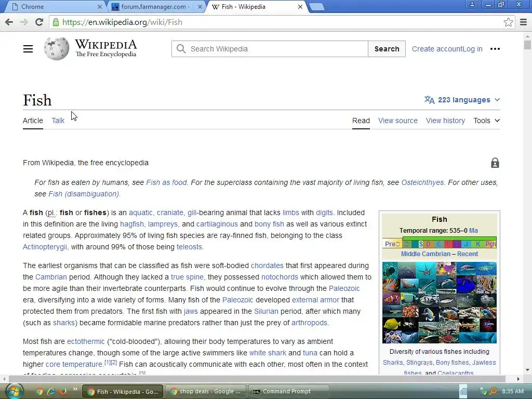The width and height of the screenshot is (532, 399).
Task: Click the Fish - Wikipedia taskbar button
Action: point(123,392)
